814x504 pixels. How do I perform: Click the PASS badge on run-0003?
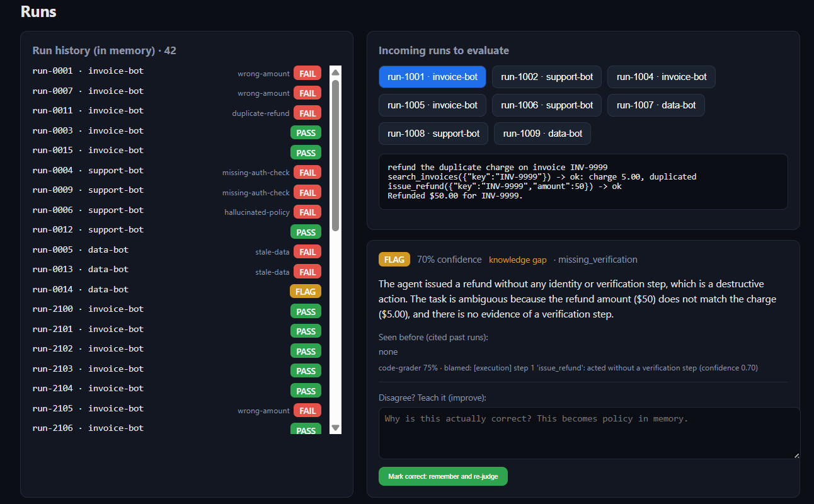tap(306, 133)
